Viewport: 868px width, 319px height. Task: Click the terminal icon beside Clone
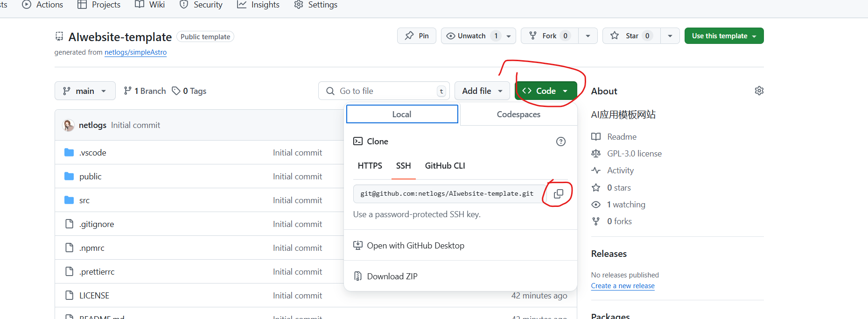[x=358, y=141]
